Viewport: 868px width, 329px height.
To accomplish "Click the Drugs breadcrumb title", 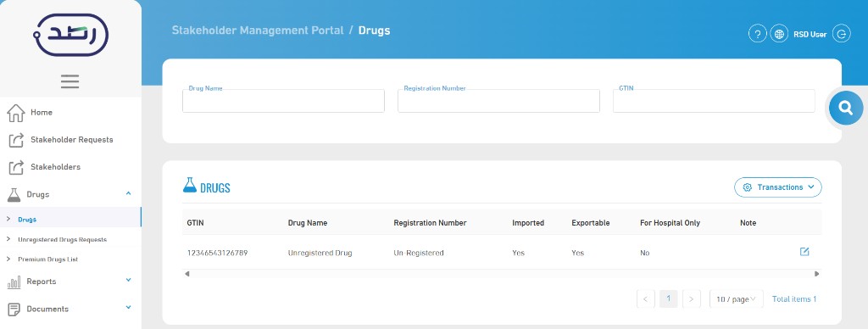I will coord(374,31).
